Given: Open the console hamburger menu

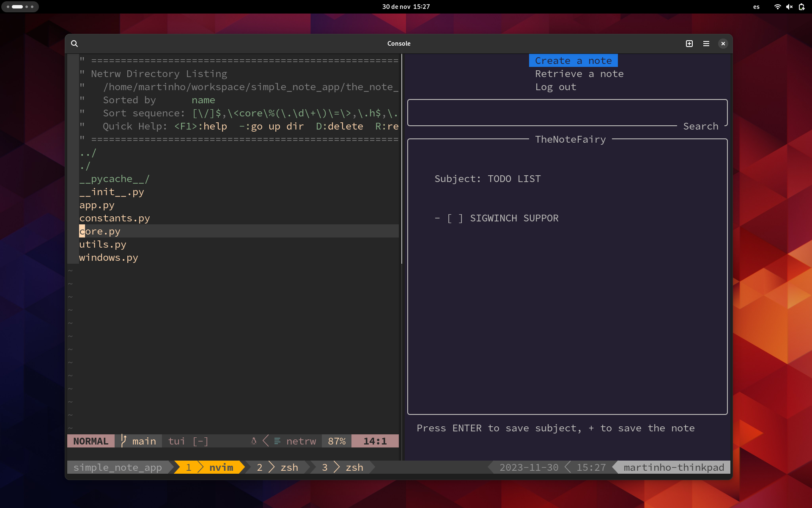Looking at the screenshot, I should [706, 44].
